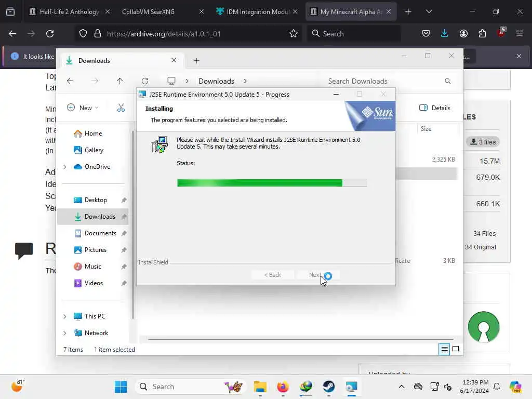532x399 pixels.
Task: Click the 34 Original link
Action: [x=481, y=247]
